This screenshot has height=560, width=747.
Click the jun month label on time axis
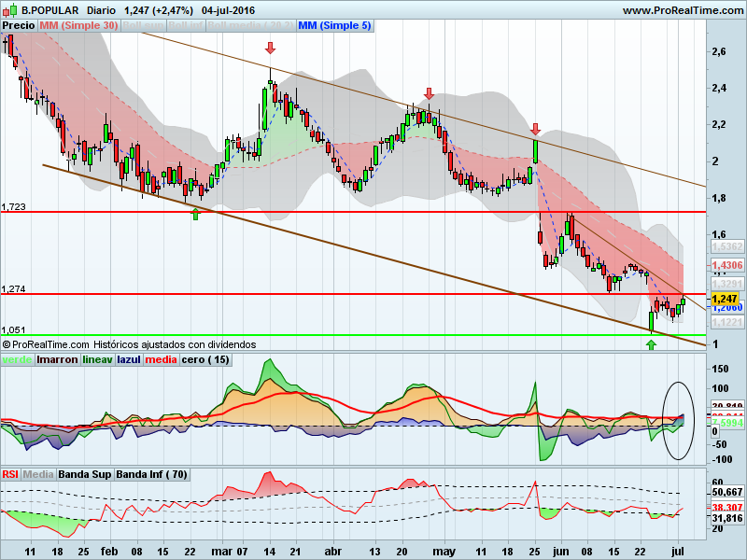pos(561,552)
